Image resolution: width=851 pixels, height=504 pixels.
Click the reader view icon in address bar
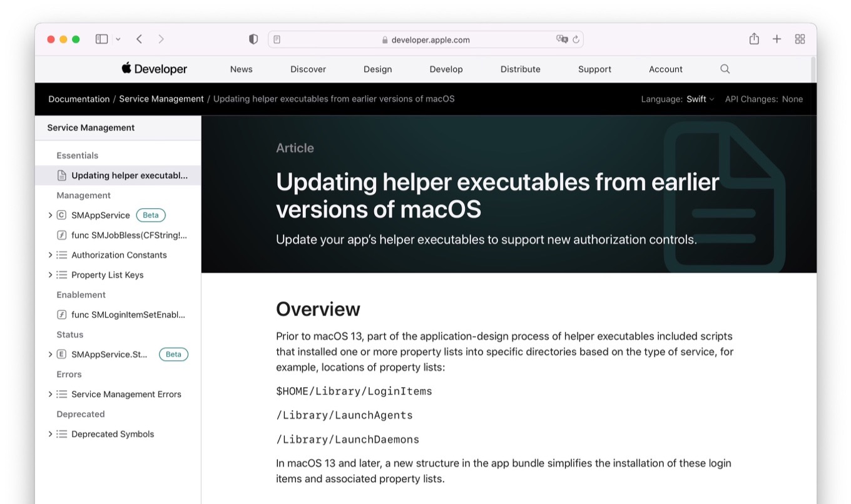[277, 39]
